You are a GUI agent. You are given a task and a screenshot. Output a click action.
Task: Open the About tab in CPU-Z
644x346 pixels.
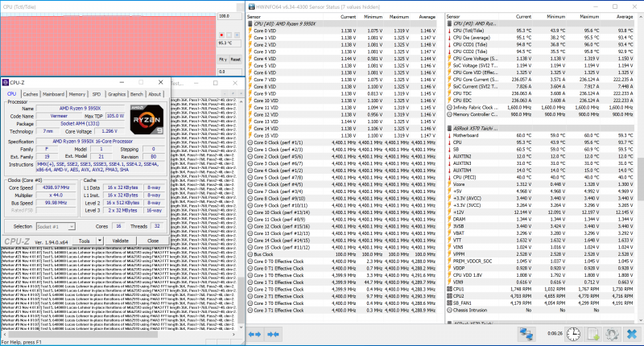pos(155,94)
